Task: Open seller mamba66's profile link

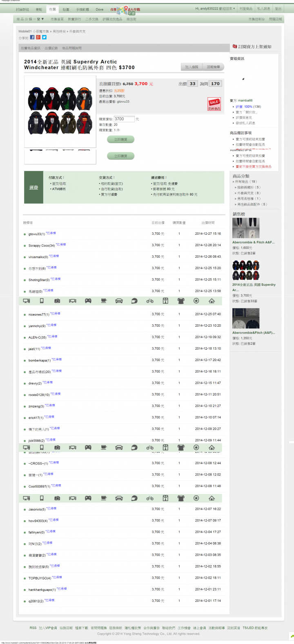Action: (x=245, y=101)
